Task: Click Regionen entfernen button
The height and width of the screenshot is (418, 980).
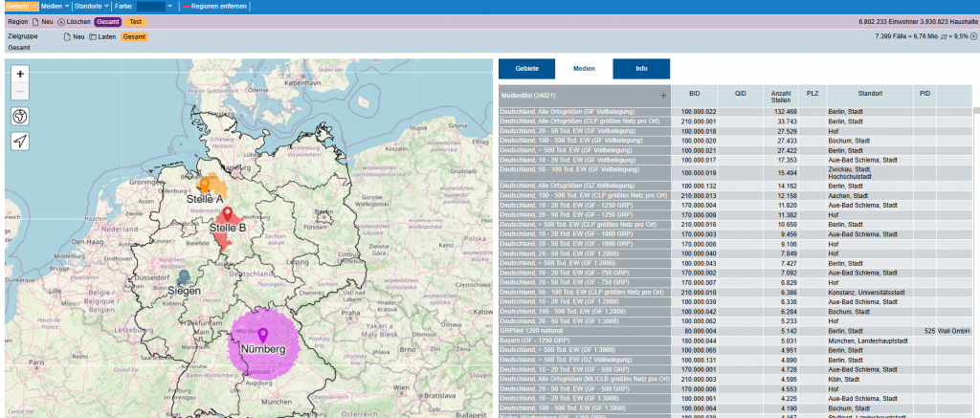Action: coord(214,6)
